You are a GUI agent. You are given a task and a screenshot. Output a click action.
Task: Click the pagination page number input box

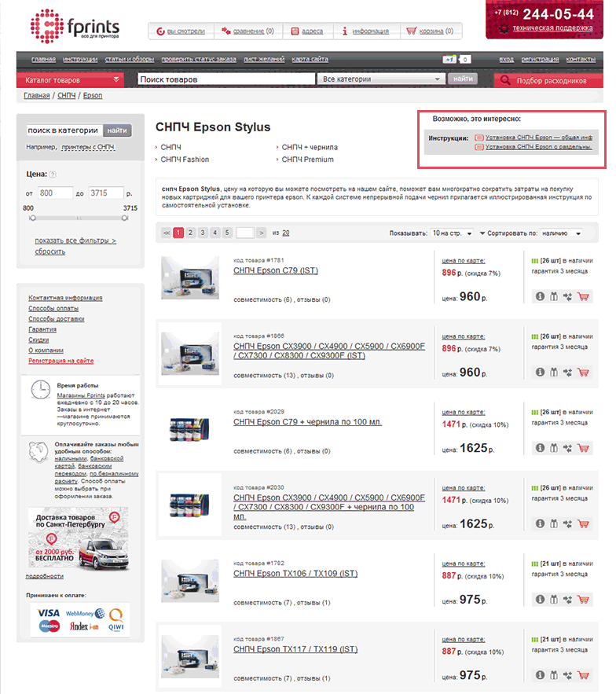click(244, 233)
